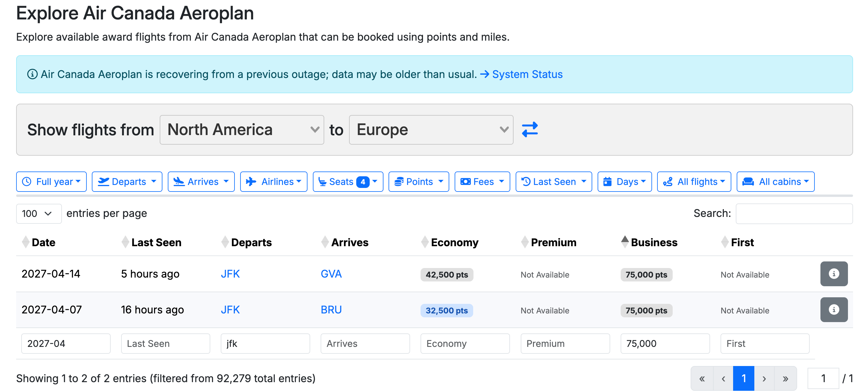Viewport: 868px width, 392px height.
Task: Open the System Status link
Action: tap(527, 74)
